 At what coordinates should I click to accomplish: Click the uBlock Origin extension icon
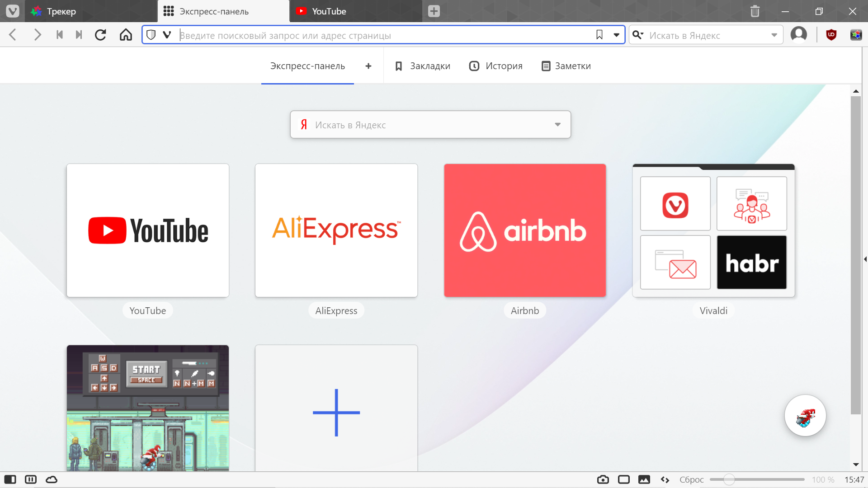tap(831, 35)
